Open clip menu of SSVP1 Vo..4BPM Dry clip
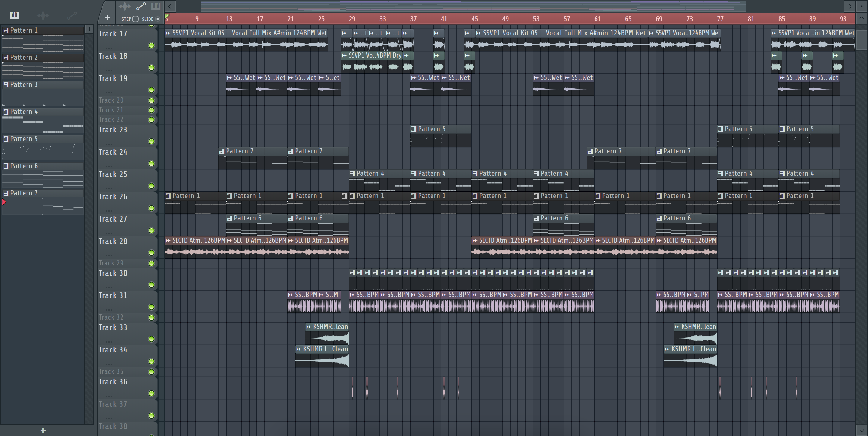The height and width of the screenshot is (436, 868). point(344,55)
